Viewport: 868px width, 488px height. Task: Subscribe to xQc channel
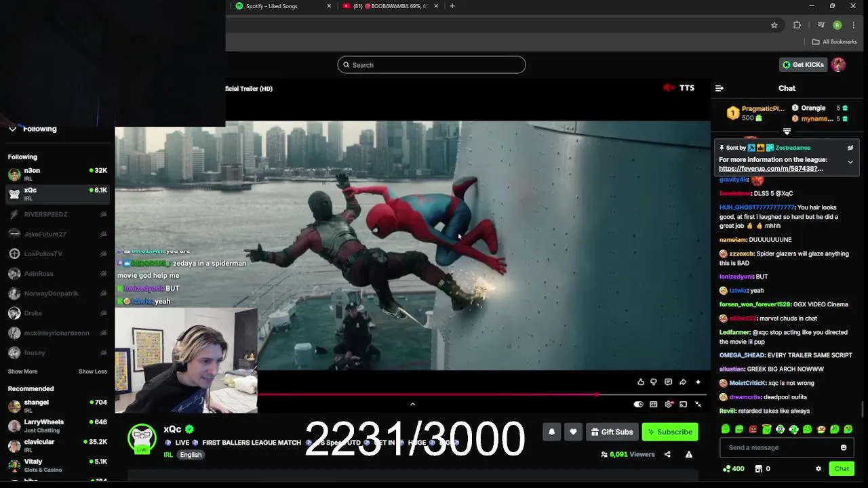[669, 432]
